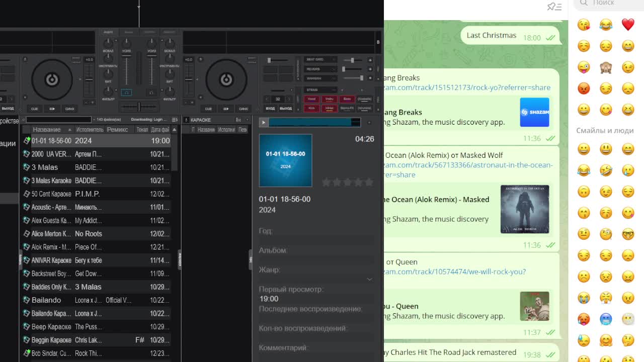The image size is (644, 362).
Task: Adjust the crossfader
Action: tap(139, 106)
